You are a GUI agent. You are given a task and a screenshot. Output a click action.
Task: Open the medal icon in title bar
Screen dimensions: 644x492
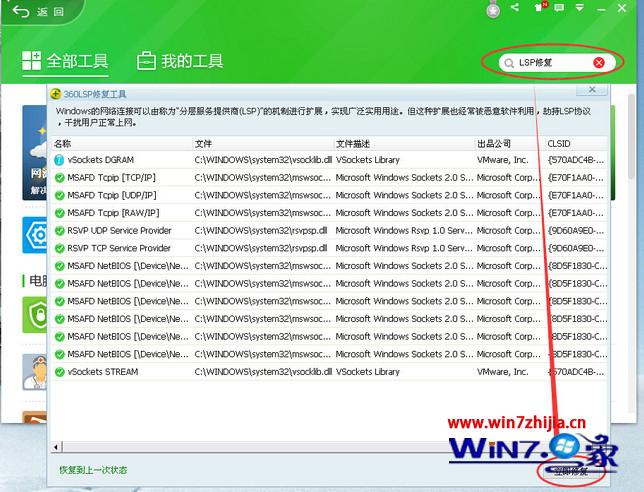493,10
